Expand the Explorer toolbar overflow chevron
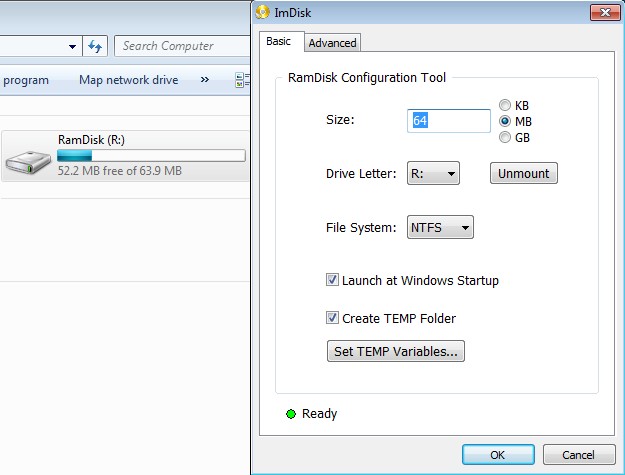 coord(204,80)
